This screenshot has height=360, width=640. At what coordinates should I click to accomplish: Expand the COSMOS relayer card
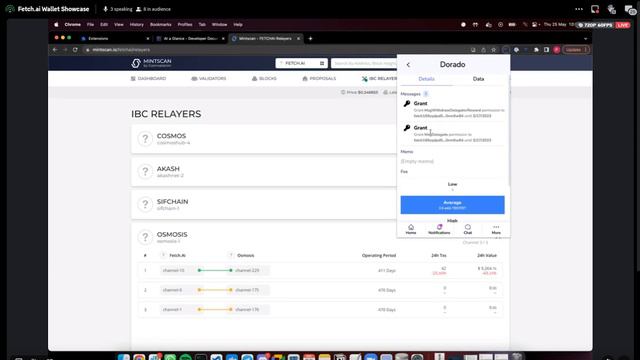coord(264,139)
